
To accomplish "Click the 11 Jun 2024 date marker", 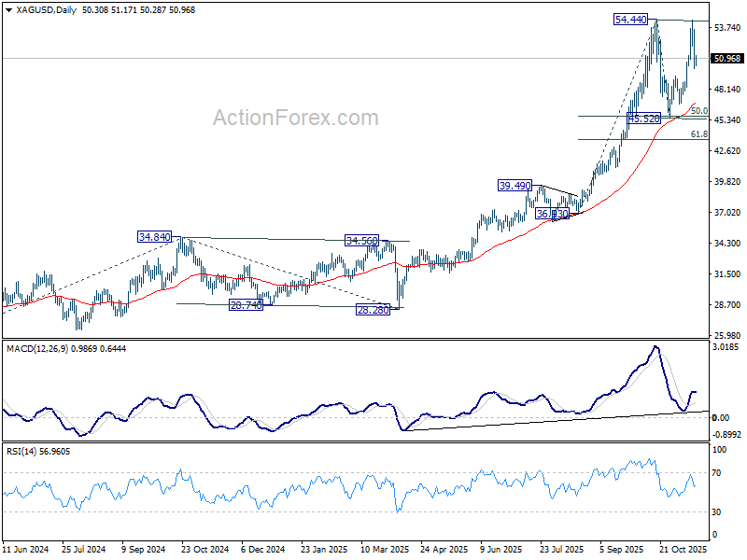I will [x=25, y=551].
